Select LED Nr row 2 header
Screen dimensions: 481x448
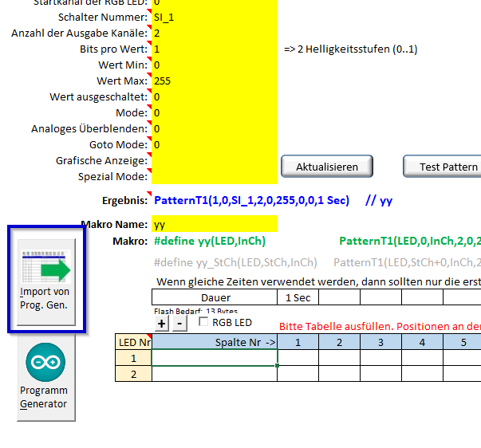pos(133,374)
